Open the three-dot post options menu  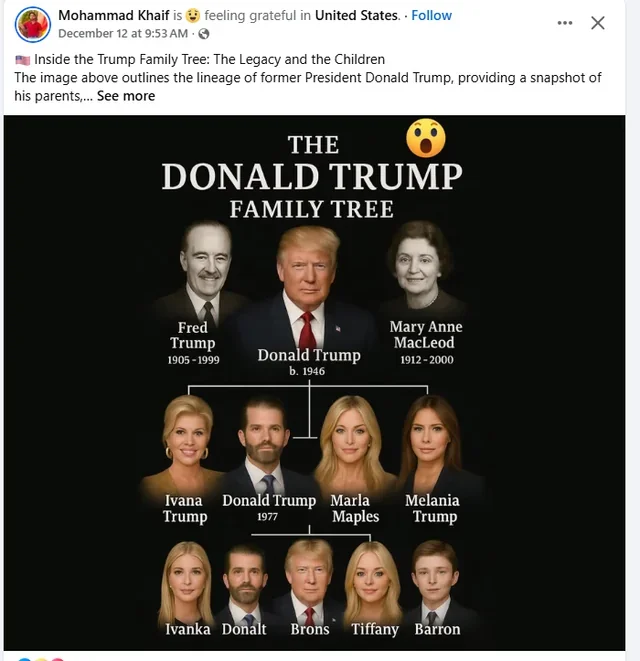pos(565,23)
